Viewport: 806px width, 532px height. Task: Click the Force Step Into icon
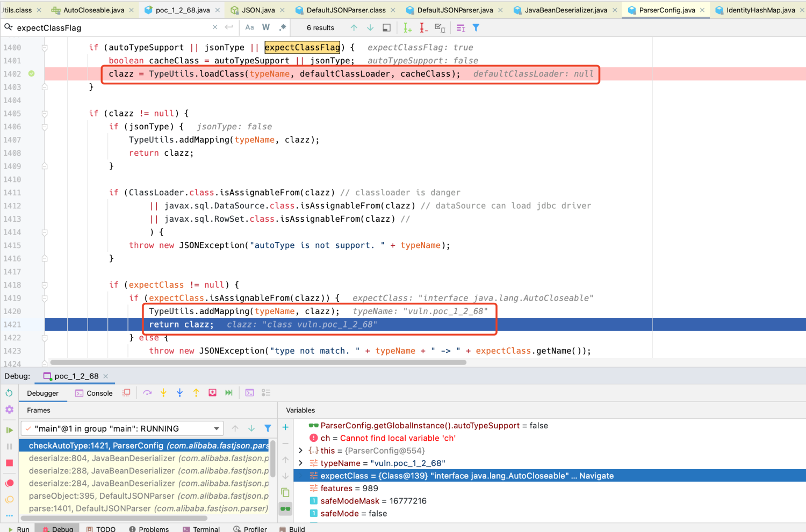click(x=179, y=393)
